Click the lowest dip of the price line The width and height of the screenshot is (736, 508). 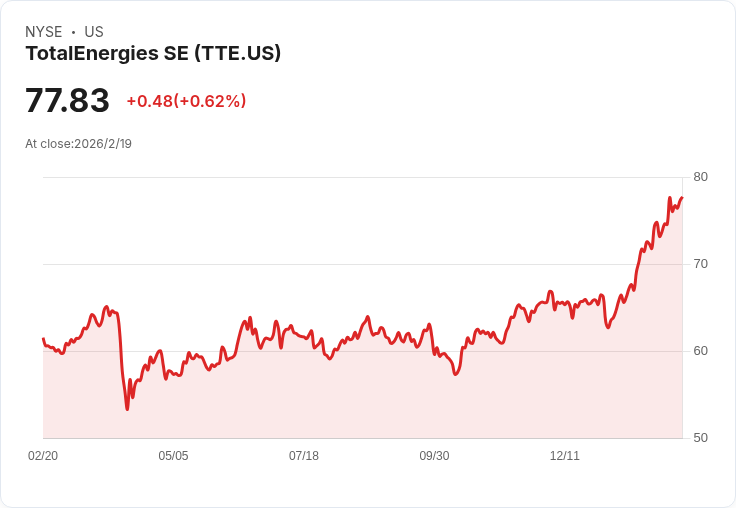[127, 408]
